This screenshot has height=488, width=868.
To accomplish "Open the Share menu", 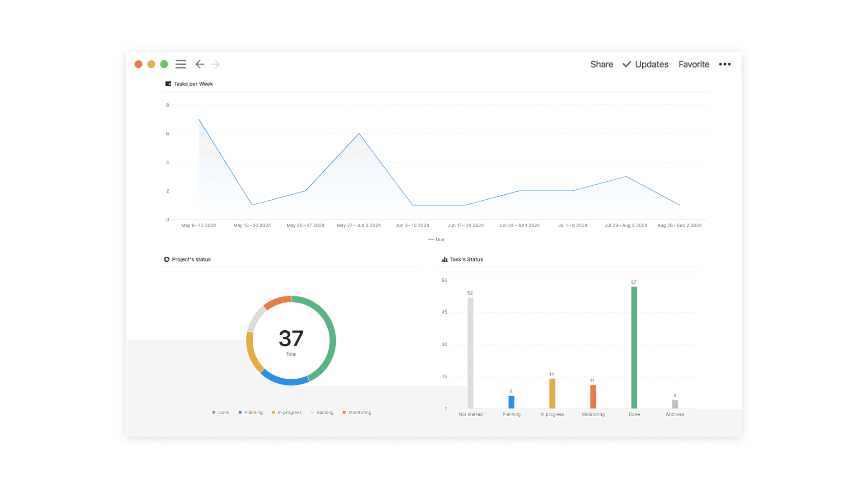I will click(x=602, y=64).
